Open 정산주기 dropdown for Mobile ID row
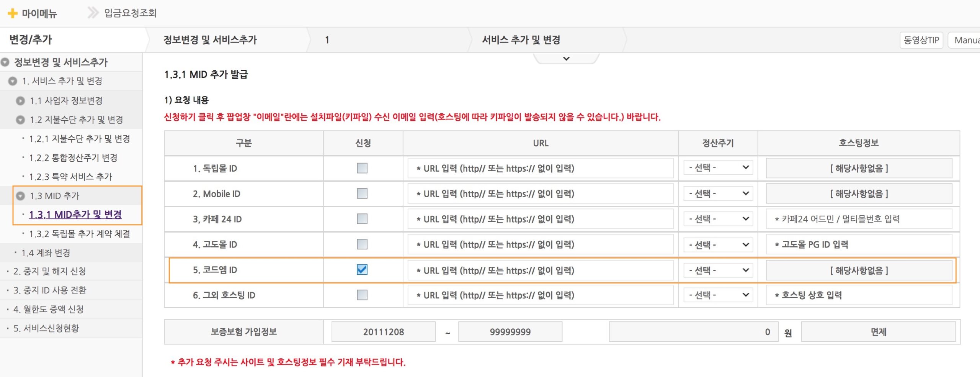 [x=719, y=193]
